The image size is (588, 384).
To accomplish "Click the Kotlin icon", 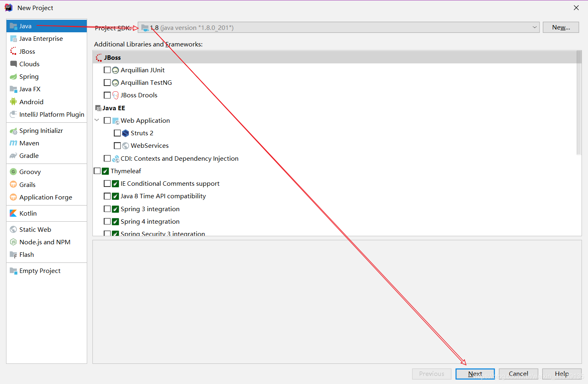I will pos(13,213).
